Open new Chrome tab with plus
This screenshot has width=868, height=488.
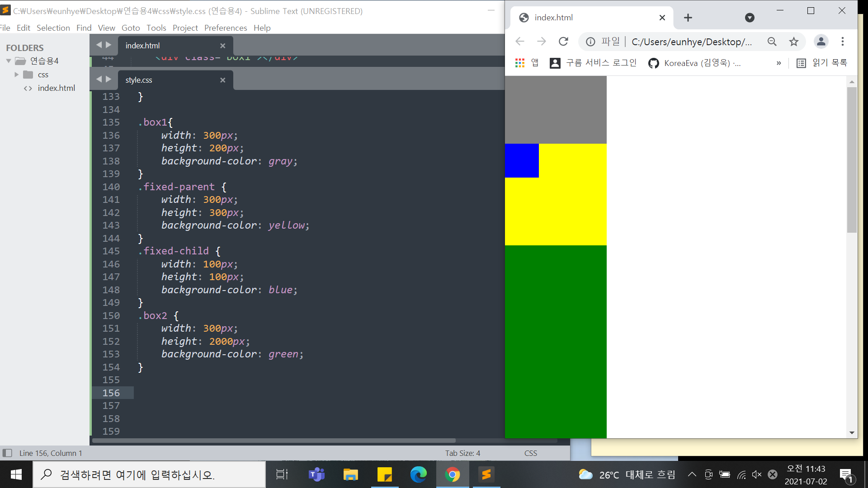pyautogui.click(x=688, y=18)
